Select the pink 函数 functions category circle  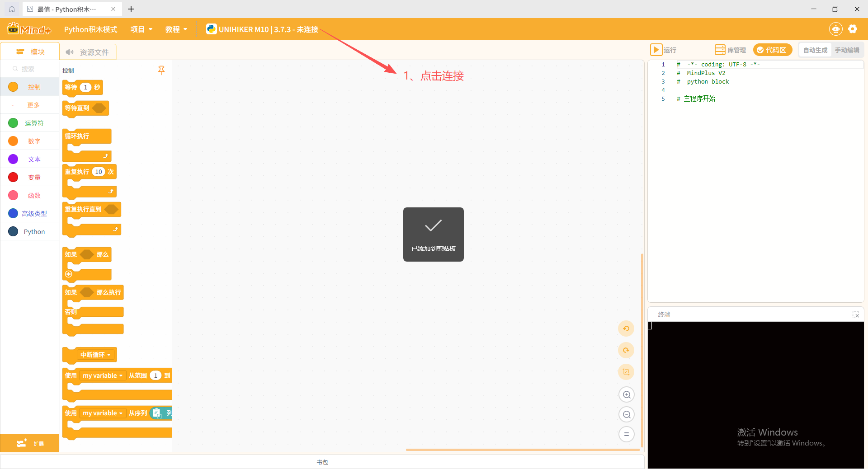click(x=13, y=195)
